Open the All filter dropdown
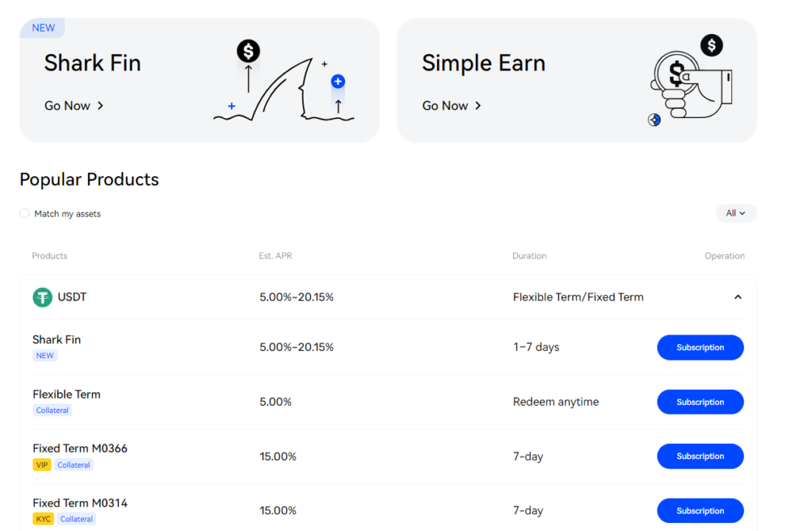The height and width of the screenshot is (531, 812). (736, 213)
